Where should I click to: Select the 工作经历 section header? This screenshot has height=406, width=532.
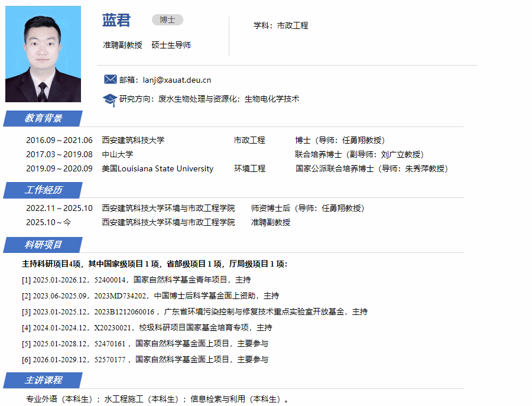pos(43,190)
